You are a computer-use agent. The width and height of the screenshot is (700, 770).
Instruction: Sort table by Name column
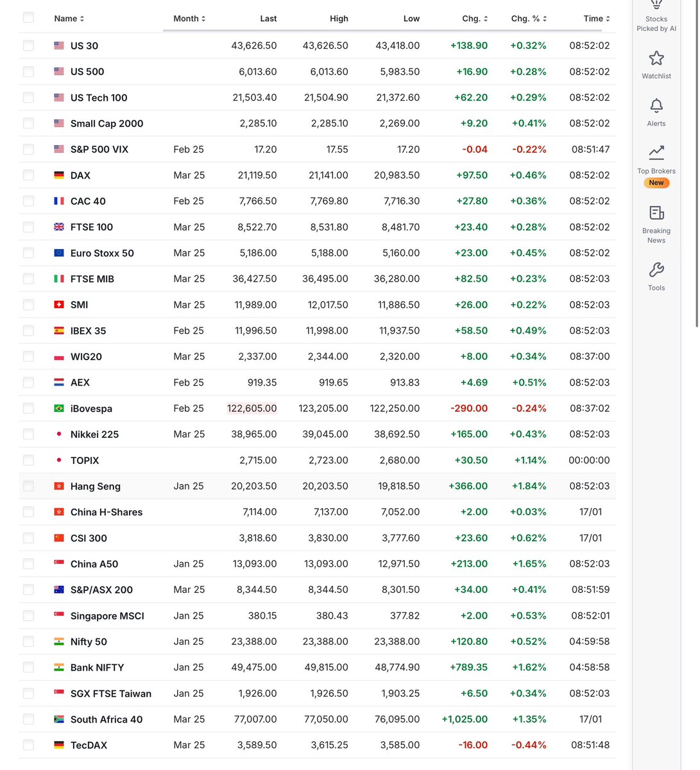(x=69, y=19)
